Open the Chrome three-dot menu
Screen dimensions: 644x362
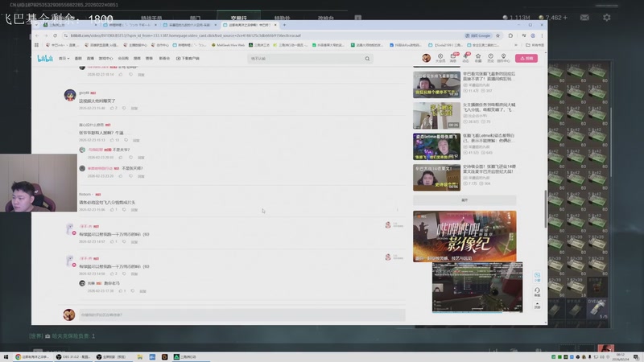point(542,35)
